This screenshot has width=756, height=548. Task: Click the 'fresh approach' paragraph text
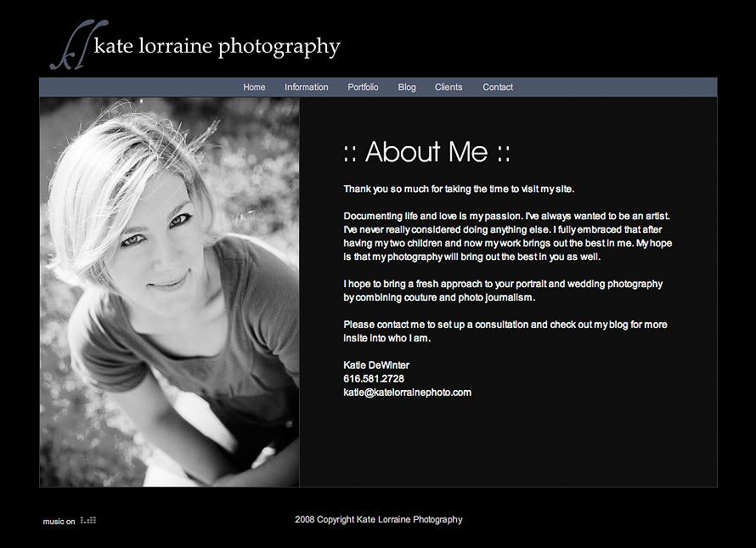pos(503,291)
